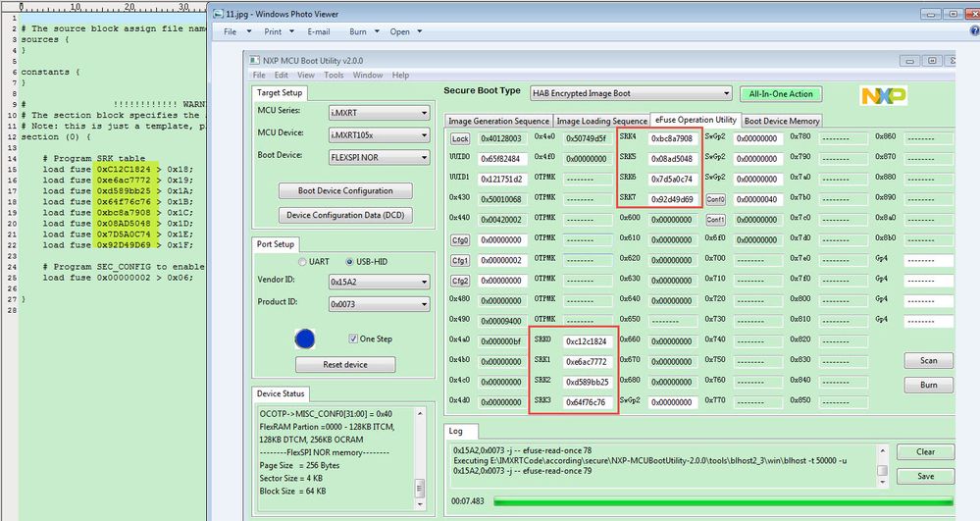Click the All-In-One Action button
The image size is (980, 521).
[781, 94]
